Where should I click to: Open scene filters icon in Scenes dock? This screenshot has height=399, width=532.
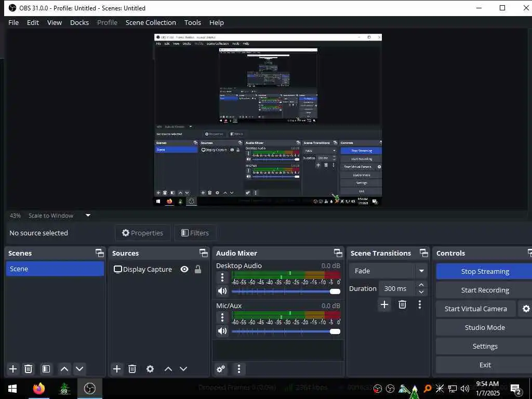tap(46, 369)
